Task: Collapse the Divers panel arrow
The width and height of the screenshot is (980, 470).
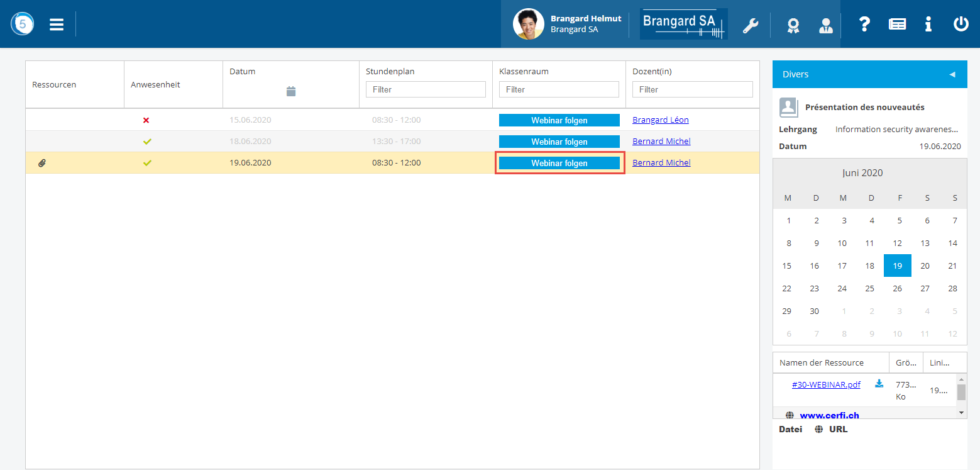Action: [952, 74]
